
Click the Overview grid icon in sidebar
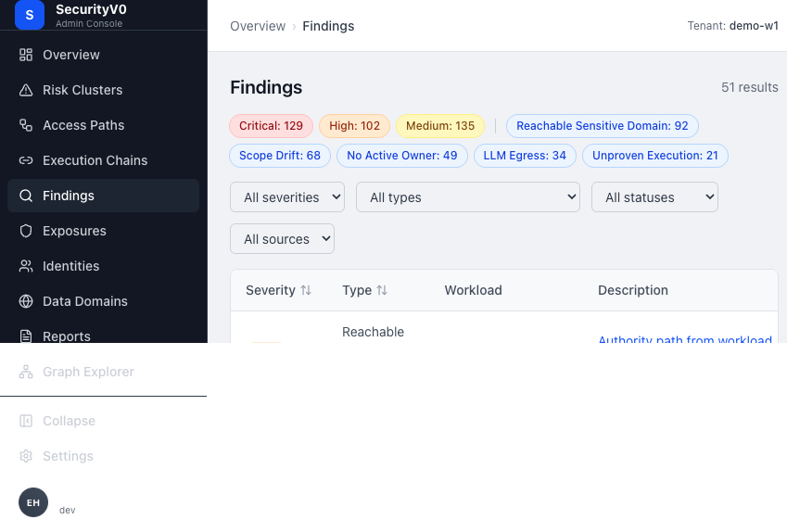26,55
